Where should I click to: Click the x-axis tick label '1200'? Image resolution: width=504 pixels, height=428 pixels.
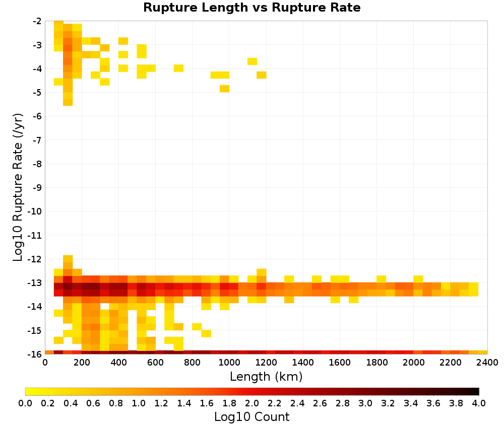(266, 363)
